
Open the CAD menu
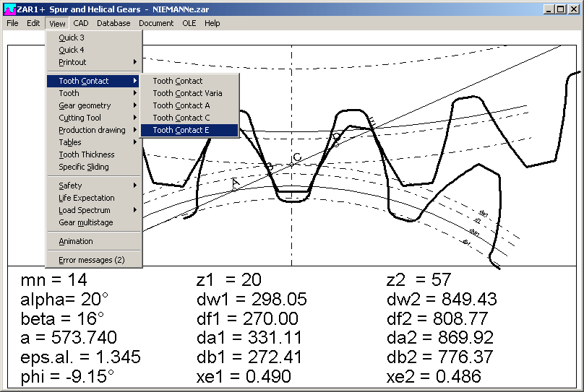coord(80,23)
